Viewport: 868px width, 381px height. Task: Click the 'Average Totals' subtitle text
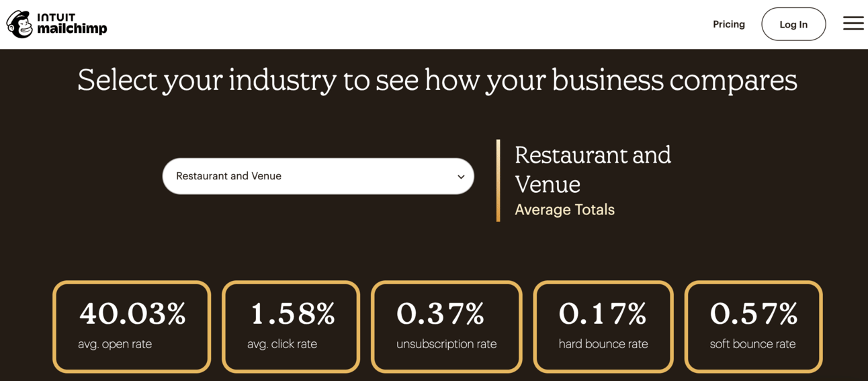tap(564, 210)
